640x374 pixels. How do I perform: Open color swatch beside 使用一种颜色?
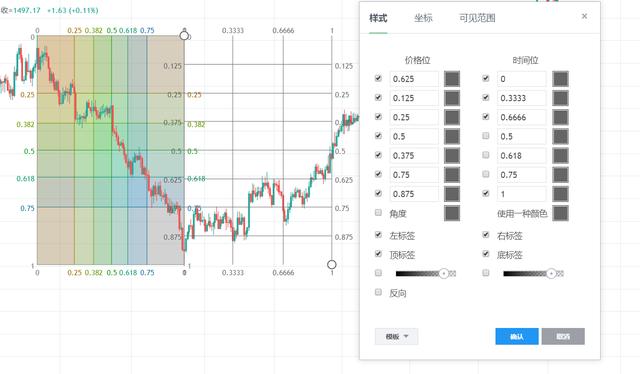coord(560,213)
